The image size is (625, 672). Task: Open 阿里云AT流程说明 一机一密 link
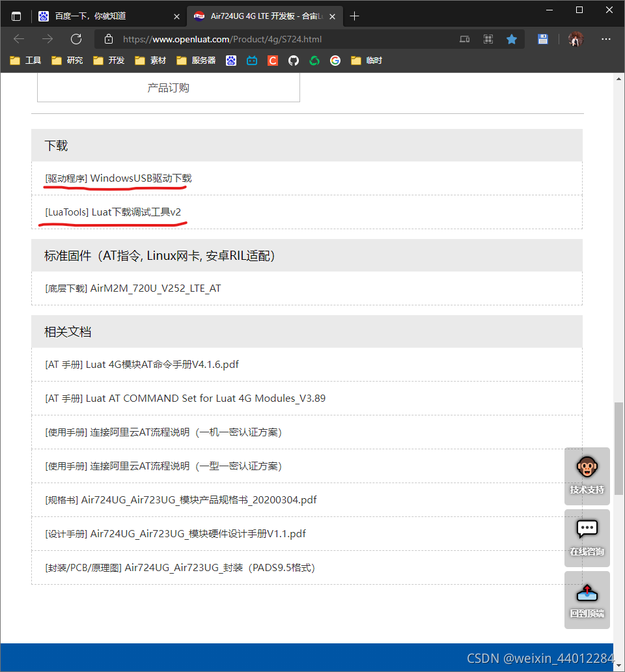pyautogui.click(x=163, y=432)
